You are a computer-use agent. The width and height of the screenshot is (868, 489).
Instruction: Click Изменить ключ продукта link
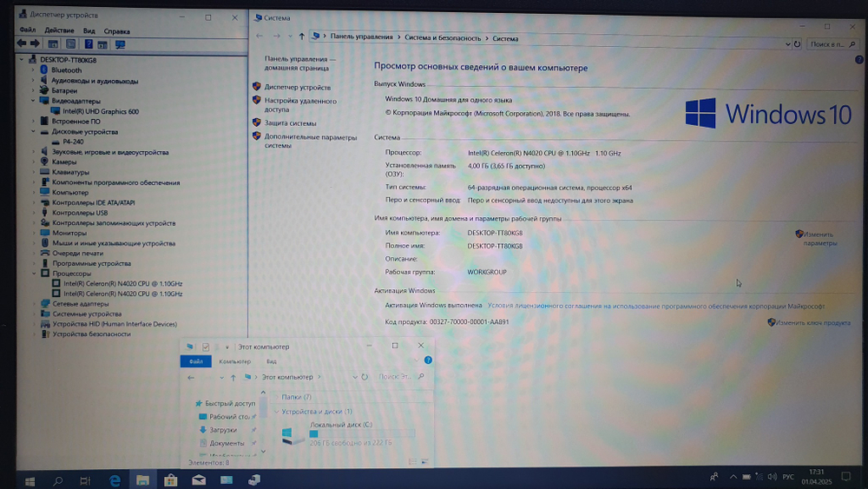point(812,323)
